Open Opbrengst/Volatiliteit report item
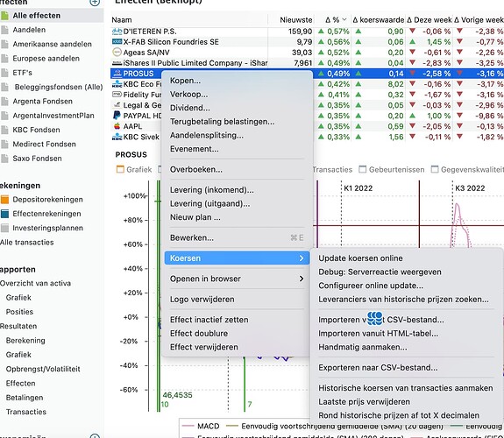The image size is (504, 438). tap(43, 369)
